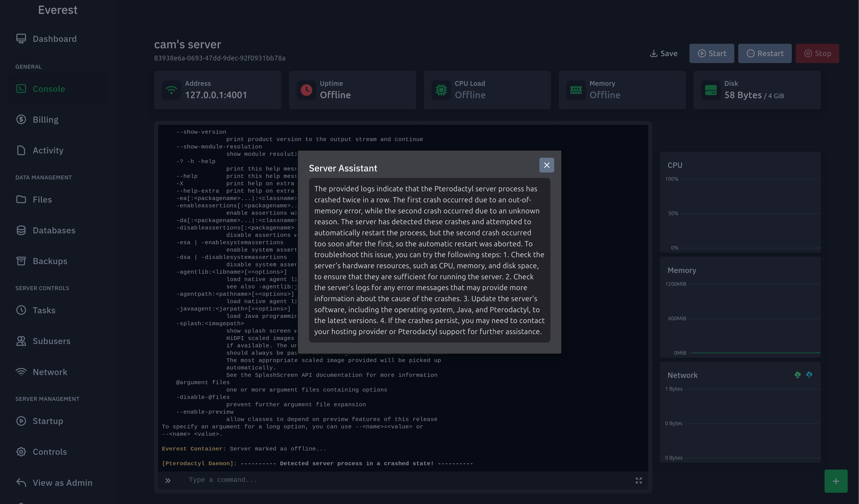The image size is (859, 504).
Task: Save the console log output
Action: tap(664, 54)
